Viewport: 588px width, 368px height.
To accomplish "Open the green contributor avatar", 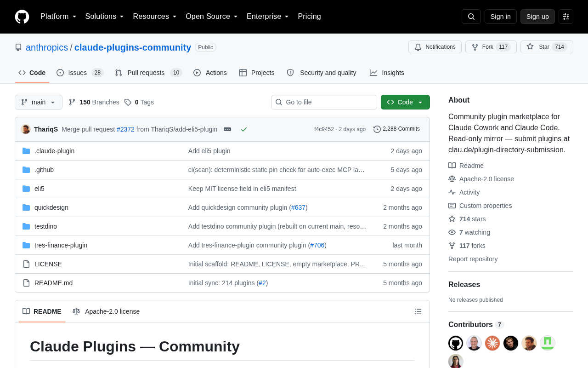I will coord(548,343).
